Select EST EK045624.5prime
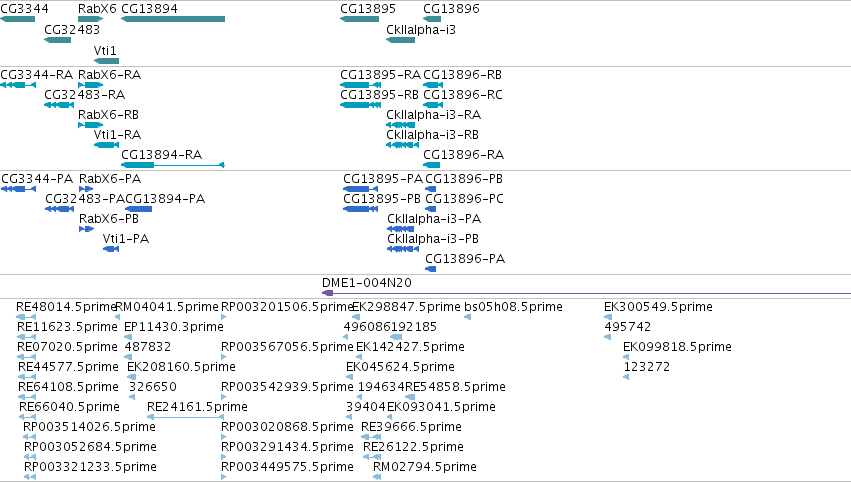This screenshot has height=482, width=851. 401,367
